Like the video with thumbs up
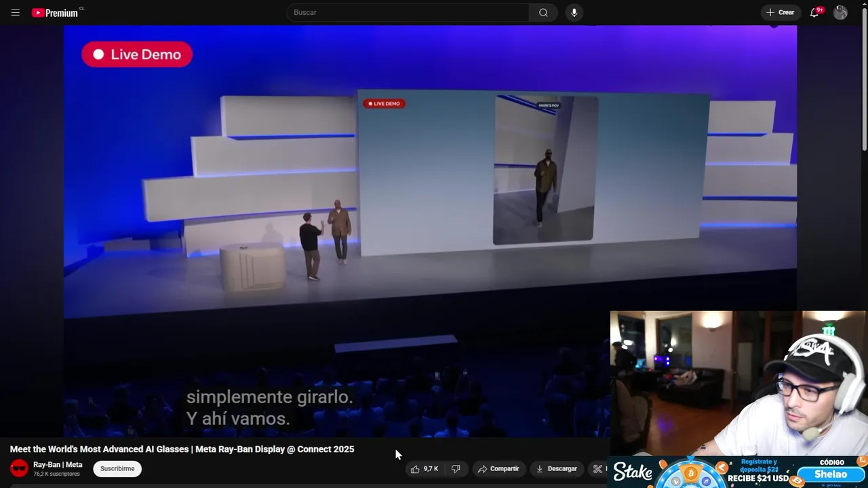 [x=425, y=469]
